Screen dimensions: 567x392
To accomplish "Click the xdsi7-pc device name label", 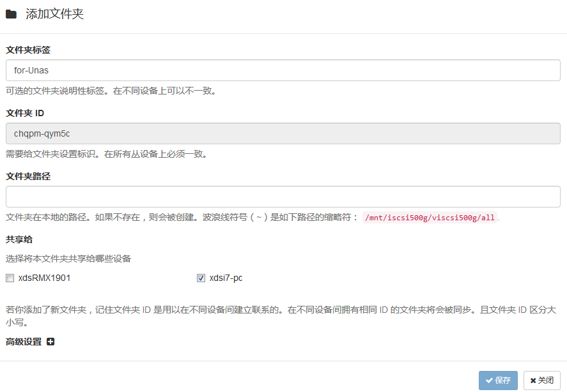I will (226, 278).
